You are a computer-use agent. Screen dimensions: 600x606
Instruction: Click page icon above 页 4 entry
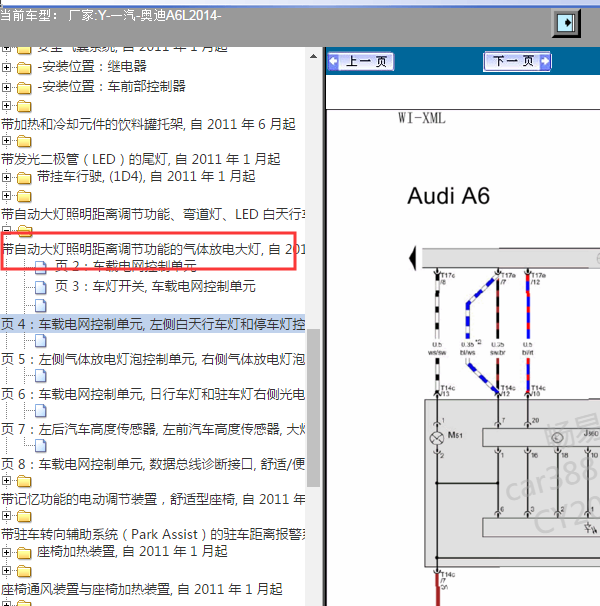[41, 305]
